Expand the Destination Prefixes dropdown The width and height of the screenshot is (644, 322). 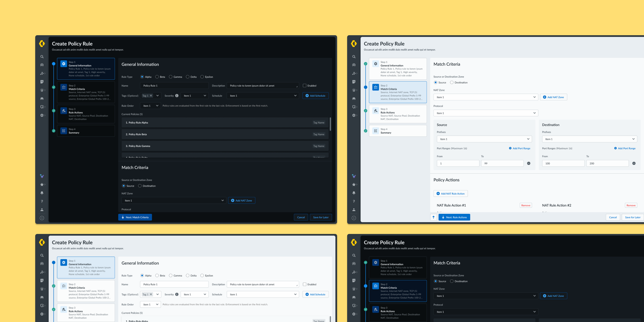pyautogui.click(x=589, y=139)
